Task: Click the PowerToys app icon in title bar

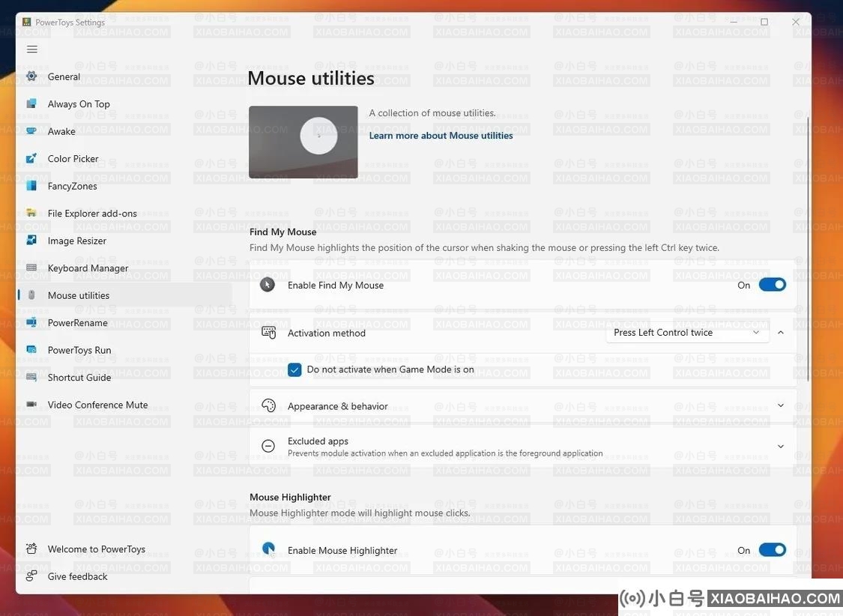Action: 26,22
